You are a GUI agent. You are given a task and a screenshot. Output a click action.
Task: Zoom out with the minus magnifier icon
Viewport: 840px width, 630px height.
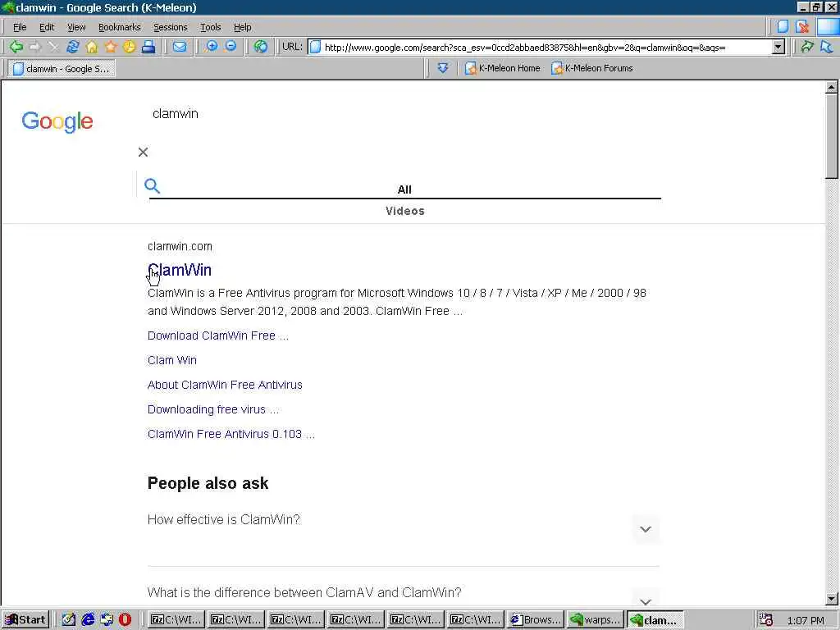[x=231, y=47]
